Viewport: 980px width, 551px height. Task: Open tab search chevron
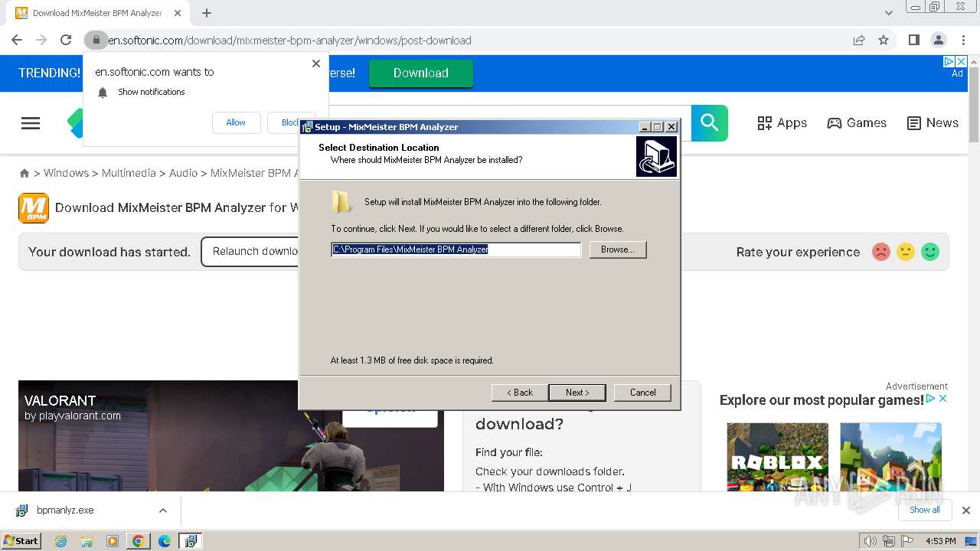point(889,13)
